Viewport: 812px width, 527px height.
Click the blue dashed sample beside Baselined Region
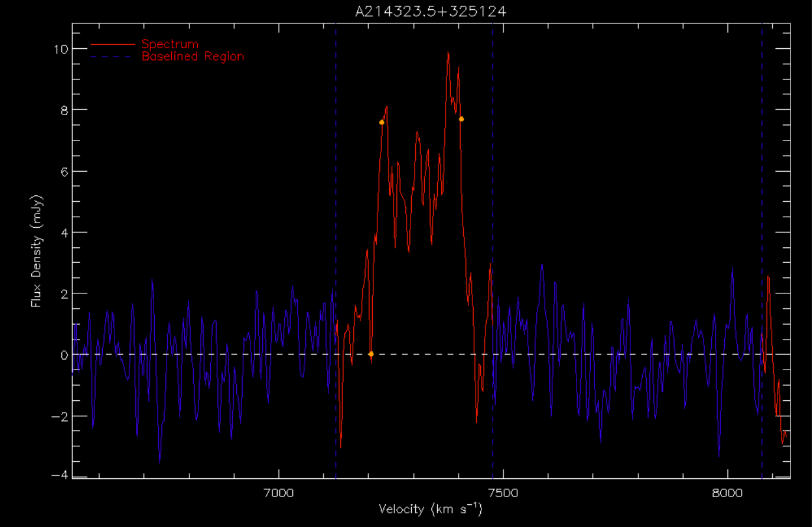coord(111,57)
